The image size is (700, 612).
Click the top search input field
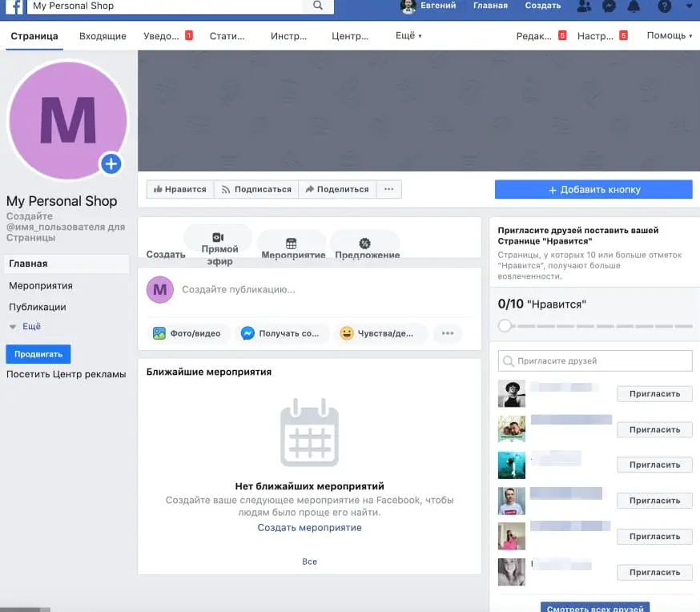(165, 6)
